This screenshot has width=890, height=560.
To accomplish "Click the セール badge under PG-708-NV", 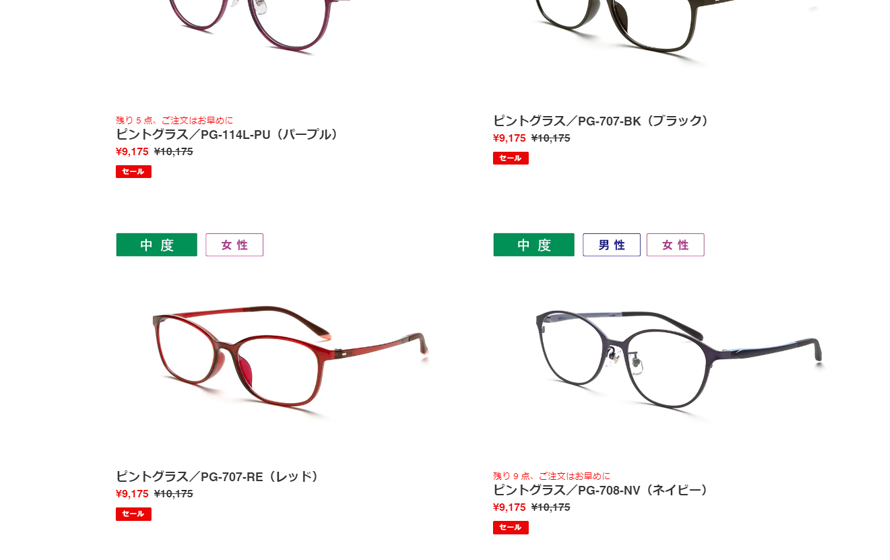I will pyautogui.click(x=511, y=528).
